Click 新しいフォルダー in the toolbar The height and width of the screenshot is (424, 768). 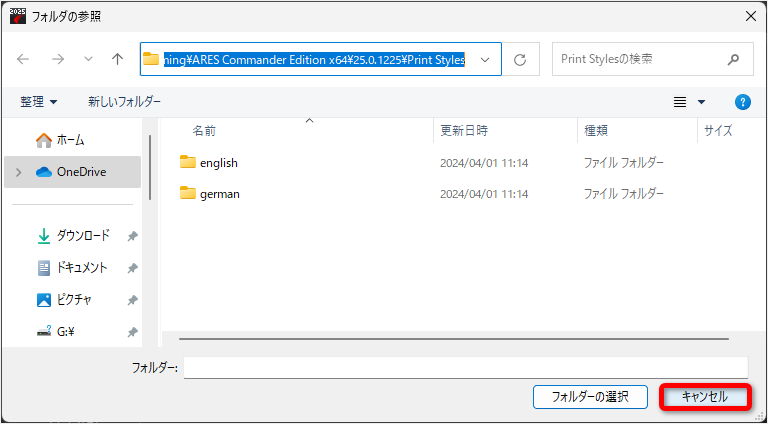click(x=124, y=101)
